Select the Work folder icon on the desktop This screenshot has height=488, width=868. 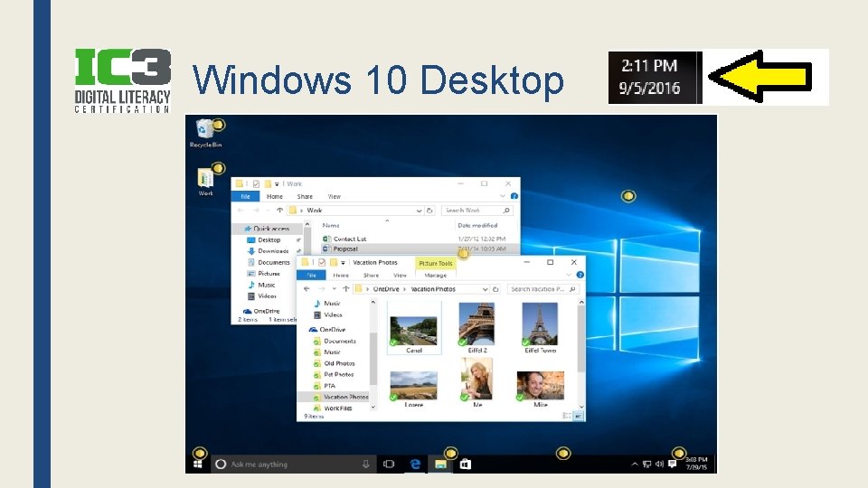tap(205, 182)
